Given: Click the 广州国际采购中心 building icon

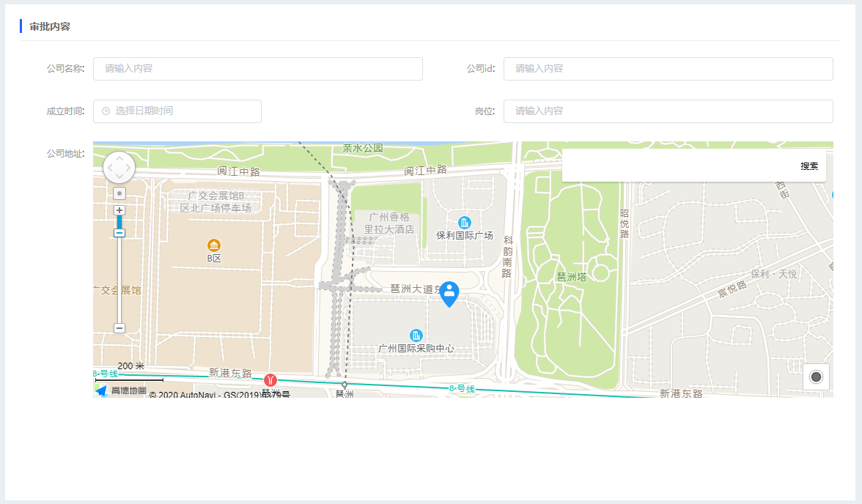Looking at the screenshot, I should [416, 336].
